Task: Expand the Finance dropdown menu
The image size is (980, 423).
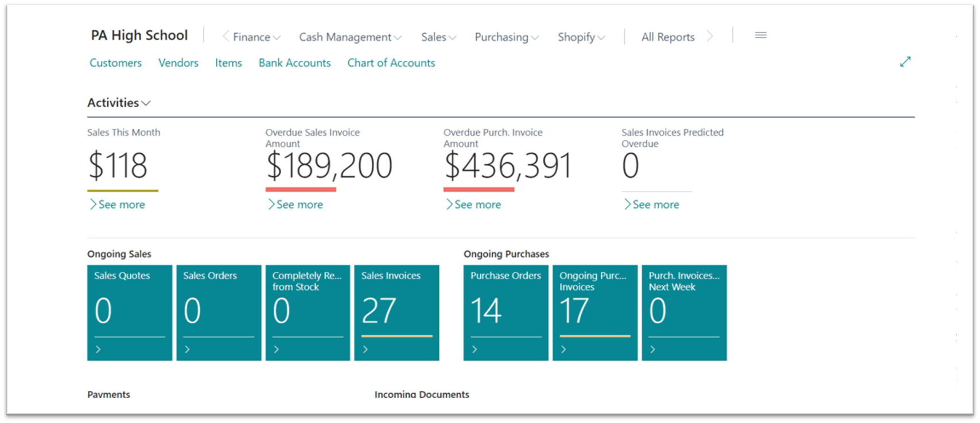Action: [x=256, y=37]
